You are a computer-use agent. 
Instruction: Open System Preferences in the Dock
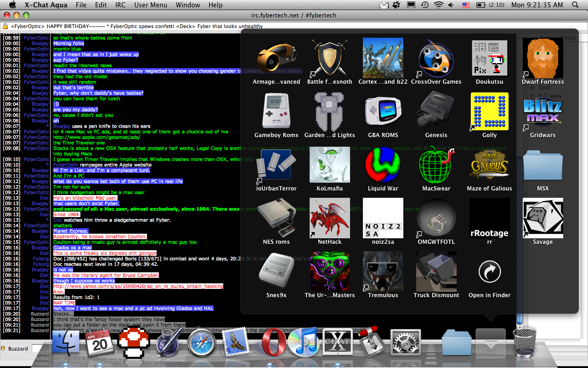tap(405, 343)
